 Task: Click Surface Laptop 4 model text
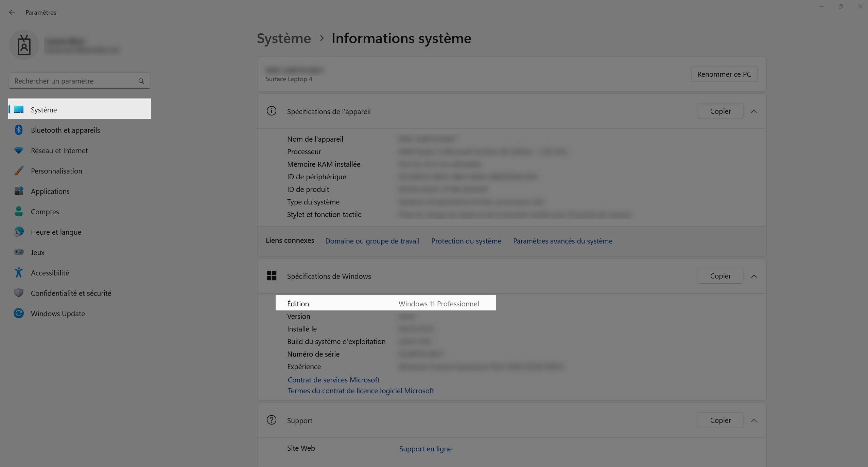point(289,79)
